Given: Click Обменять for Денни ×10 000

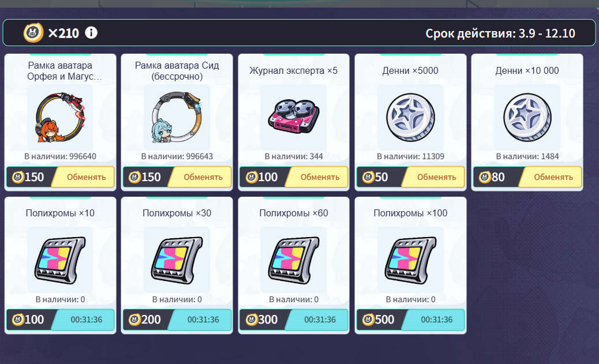Looking at the screenshot, I should click(551, 177).
